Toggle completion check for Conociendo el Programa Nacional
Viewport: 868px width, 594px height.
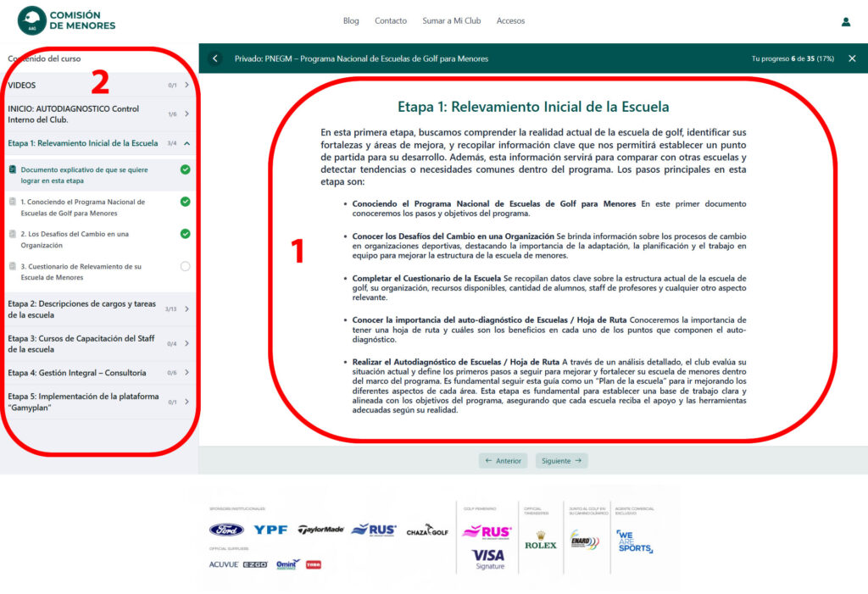point(186,202)
